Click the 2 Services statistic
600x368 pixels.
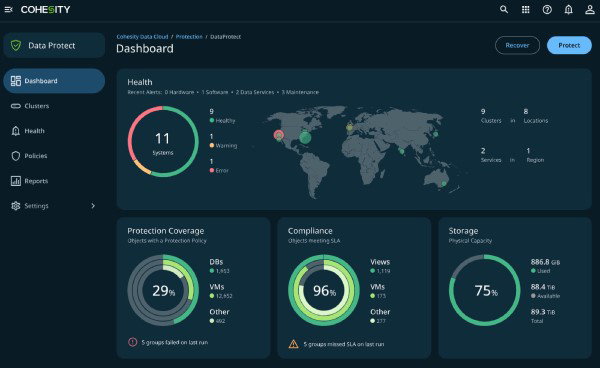(491, 155)
